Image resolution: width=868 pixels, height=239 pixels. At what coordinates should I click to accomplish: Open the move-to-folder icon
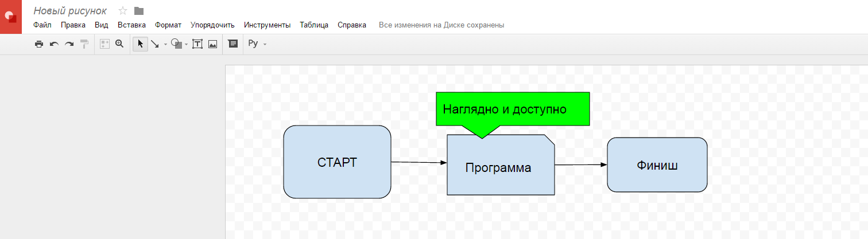[139, 10]
